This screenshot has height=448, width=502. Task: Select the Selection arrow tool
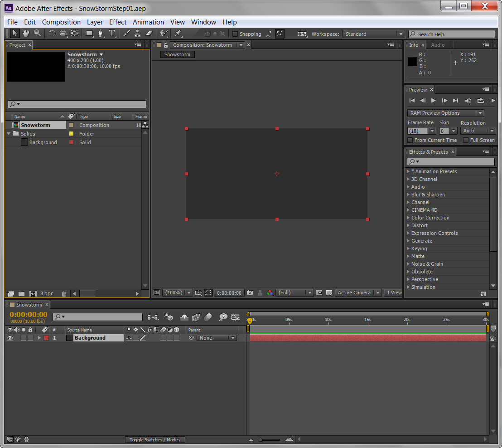pyautogui.click(x=14, y=33)
